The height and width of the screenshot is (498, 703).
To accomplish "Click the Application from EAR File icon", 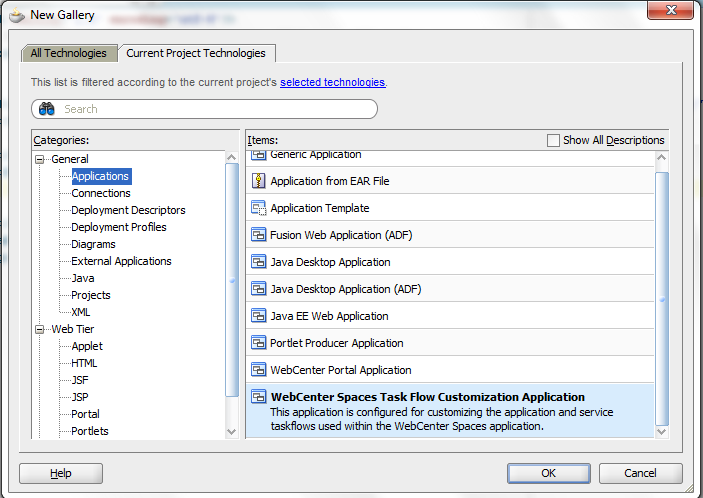I will [x=258, y=181].
